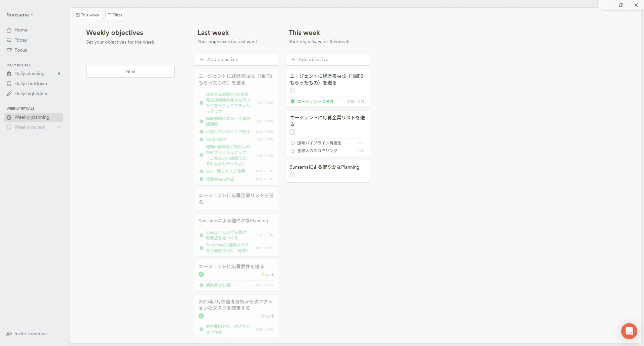Image resolution: width=644 pixels, height=346 pixels.
Task: Open Last week エージェントに応募企業リストを送る card
Action: (x=236, y=199)
